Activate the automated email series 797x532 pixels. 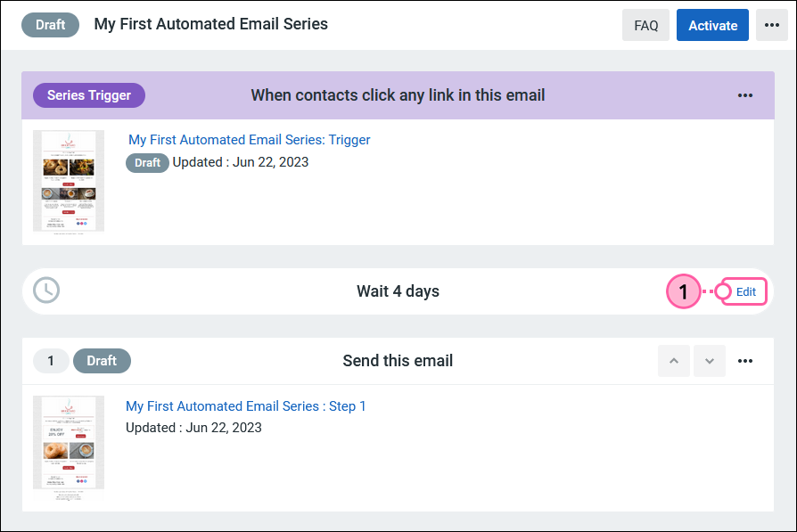pyautogui.click(x=712, y=25)
